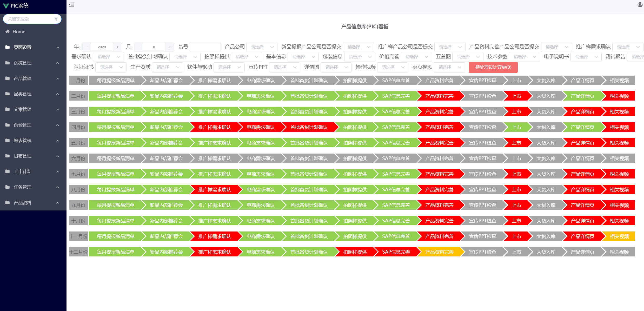Click the 产品信息库(PIC)看板 title
Image resolution: width=644 pixels, height=311 pixels.
[x=364, y=27]
